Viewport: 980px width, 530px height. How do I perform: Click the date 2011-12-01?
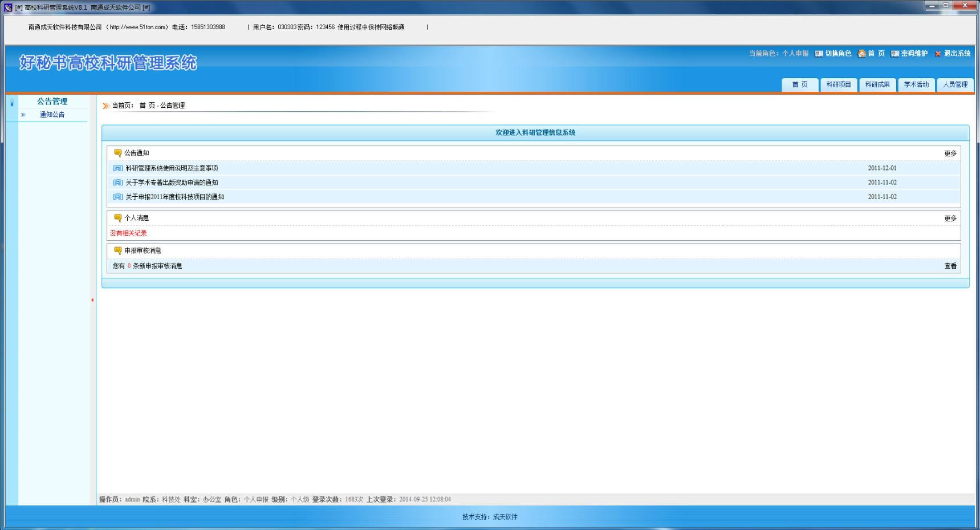pyautogui.click(x=882, y=168)
